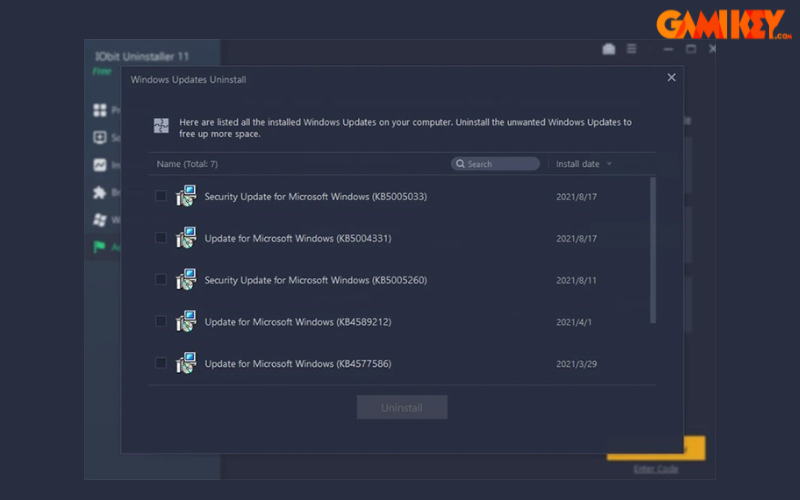Click the Enter Code link
800x500 pixels.
pos(655,469)
